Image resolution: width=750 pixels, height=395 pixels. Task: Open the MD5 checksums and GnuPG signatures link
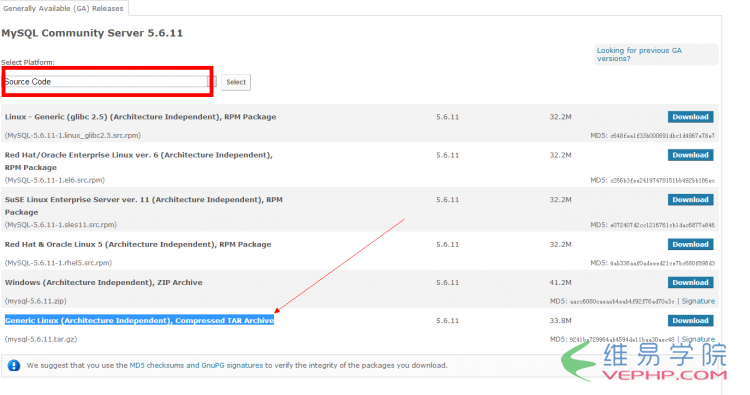click(196, 365)
